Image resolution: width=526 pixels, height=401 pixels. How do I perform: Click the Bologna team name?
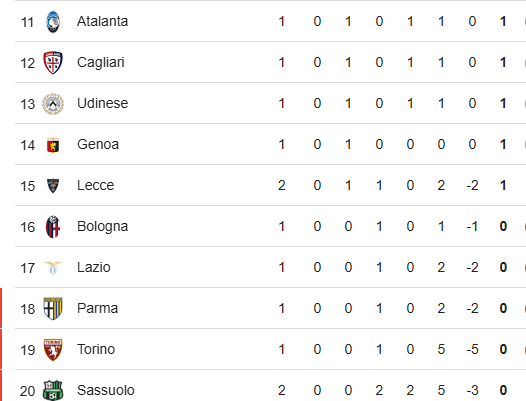point(102,227)
